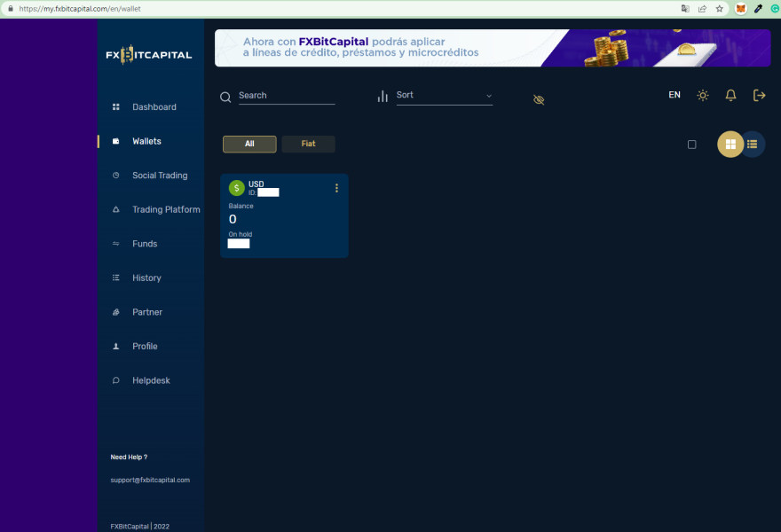The image size is (781, 532).
Task: Toggle light theme with sun icon
Action: tap(702, 95)
